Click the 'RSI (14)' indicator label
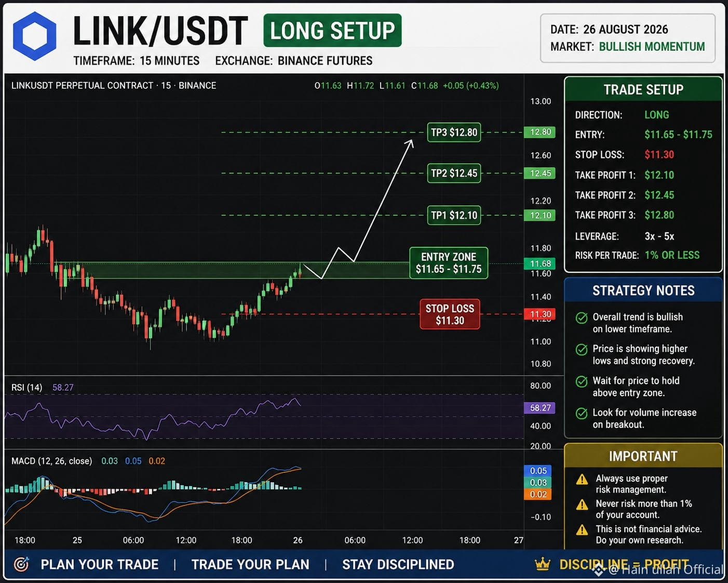728x583 pixels. [x=27, y=388]
